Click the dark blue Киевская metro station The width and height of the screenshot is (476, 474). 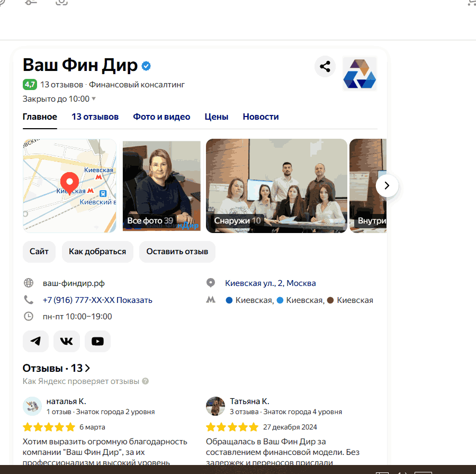point(250,300)
